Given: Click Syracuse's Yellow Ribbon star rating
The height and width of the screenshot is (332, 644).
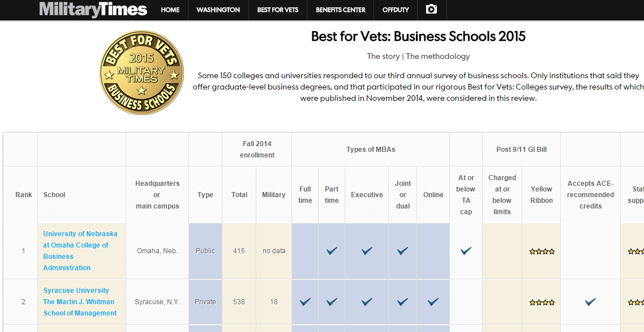Looking at the screenshot, I should coord(541,301).
